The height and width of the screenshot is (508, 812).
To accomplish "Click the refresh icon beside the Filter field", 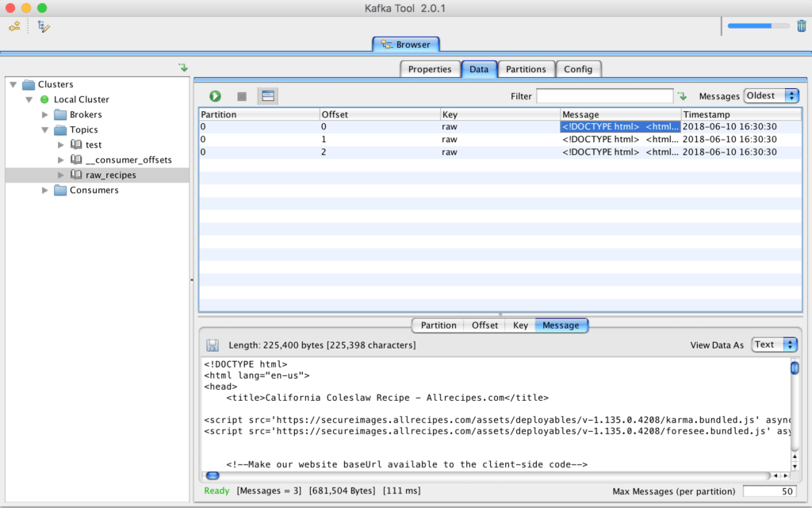I will [x=682, y=95].
